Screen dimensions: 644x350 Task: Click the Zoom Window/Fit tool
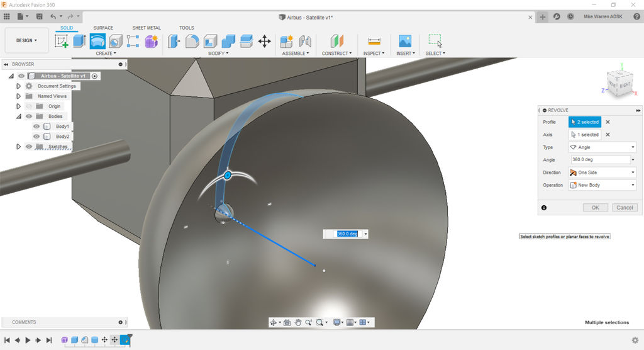point(319,322)
